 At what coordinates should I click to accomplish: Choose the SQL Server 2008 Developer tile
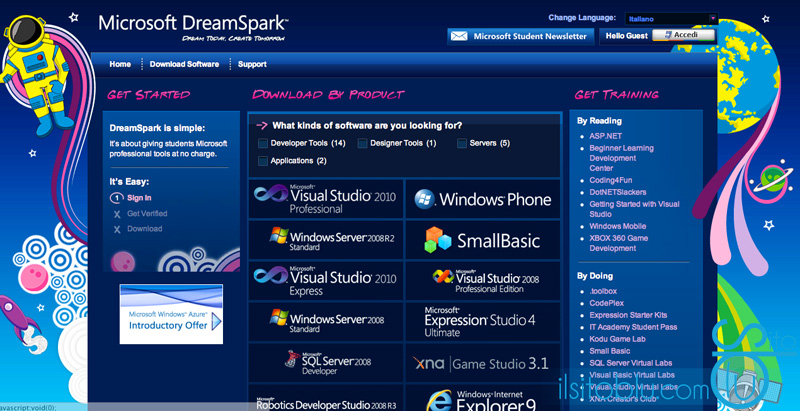[x=326, y=363]
